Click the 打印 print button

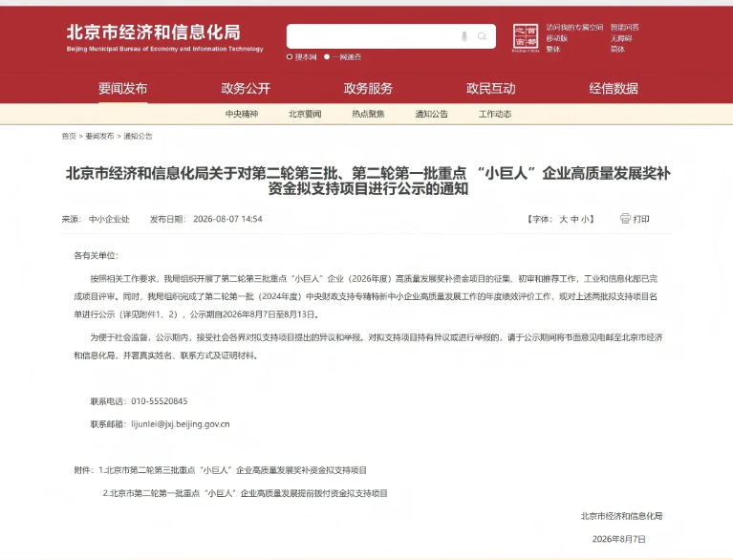pyautogui.click(x=641, y=219)
